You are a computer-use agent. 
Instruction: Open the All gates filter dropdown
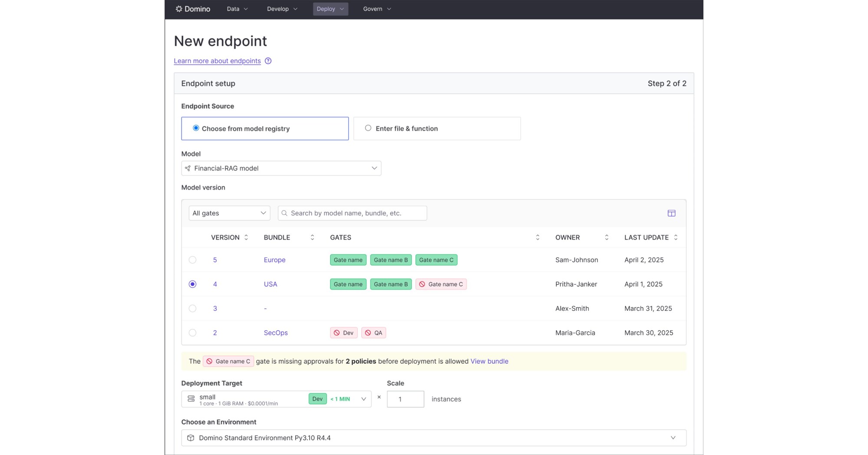pos(229,213)
